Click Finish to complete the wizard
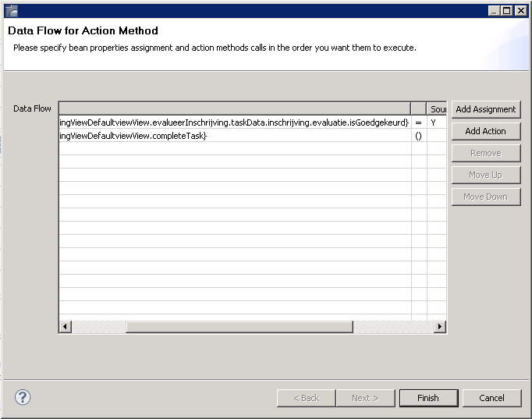The width and height of the screenshot is (532, 419). tap(428, 398)
